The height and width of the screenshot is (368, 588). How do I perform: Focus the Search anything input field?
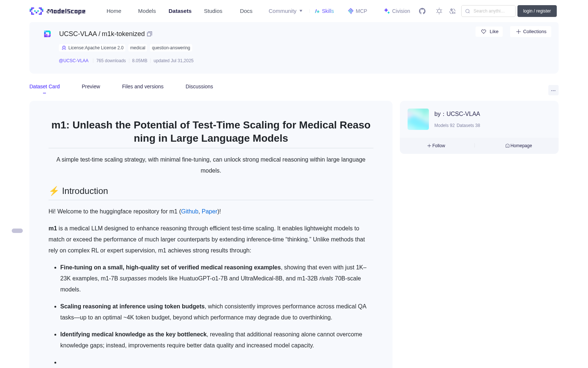pos(488,11)
